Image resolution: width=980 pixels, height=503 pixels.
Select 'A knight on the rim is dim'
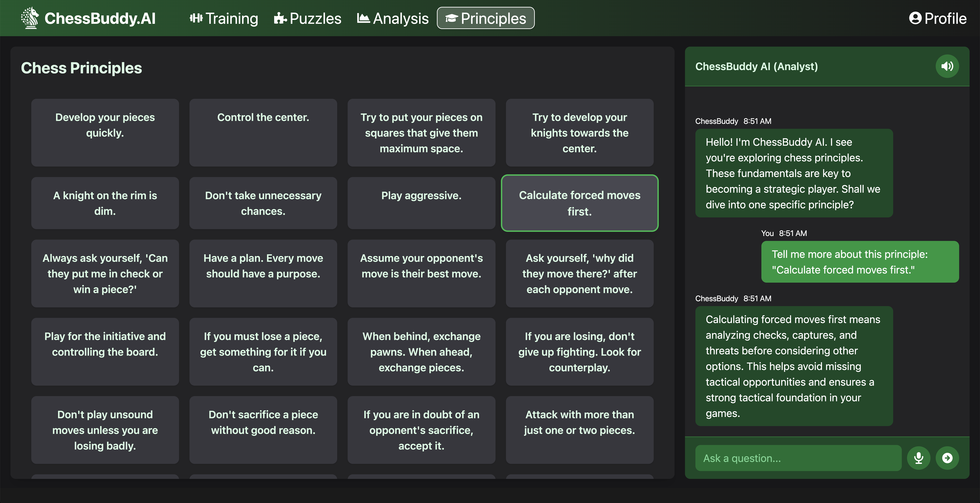click(105, 203)
